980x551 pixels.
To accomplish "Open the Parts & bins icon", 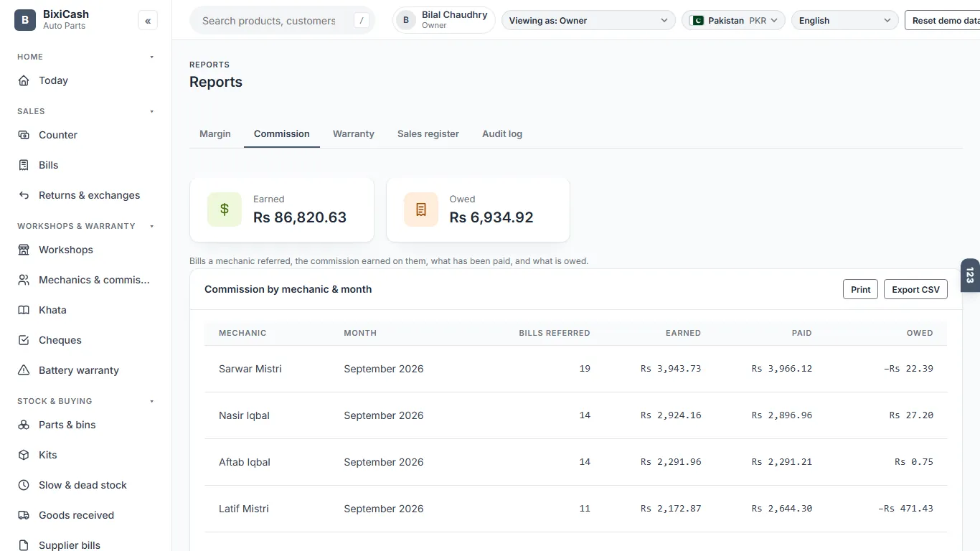I will pos(24,425).
